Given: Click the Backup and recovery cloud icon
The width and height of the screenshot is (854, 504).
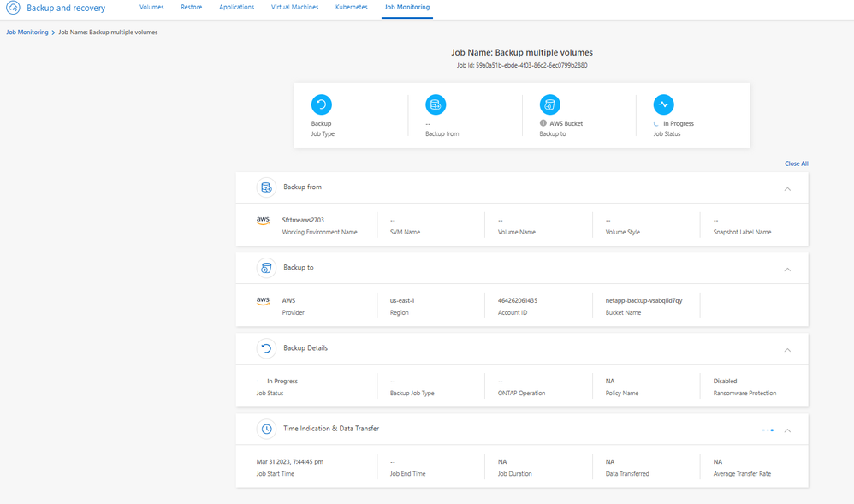Looking at the screenshot, I should (x=13, y=8).
